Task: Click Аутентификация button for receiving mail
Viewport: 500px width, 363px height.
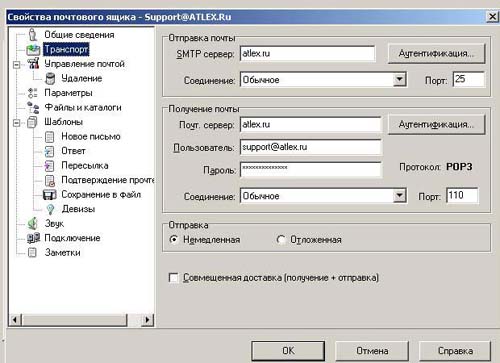Action: click(x=436, y=125)
